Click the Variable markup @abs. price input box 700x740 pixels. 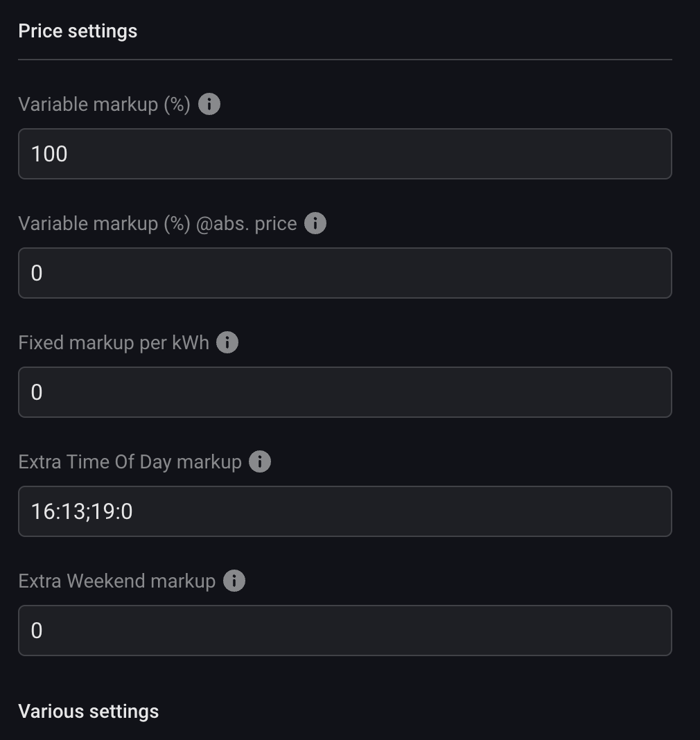[344, 273]
